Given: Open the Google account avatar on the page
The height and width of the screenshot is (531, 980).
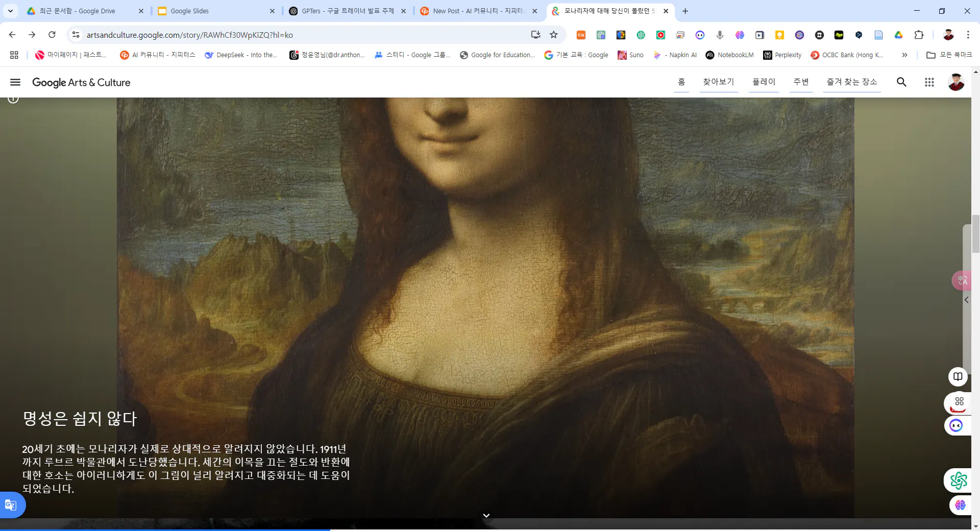Looking at the screenshot, I should coord(956,82).
